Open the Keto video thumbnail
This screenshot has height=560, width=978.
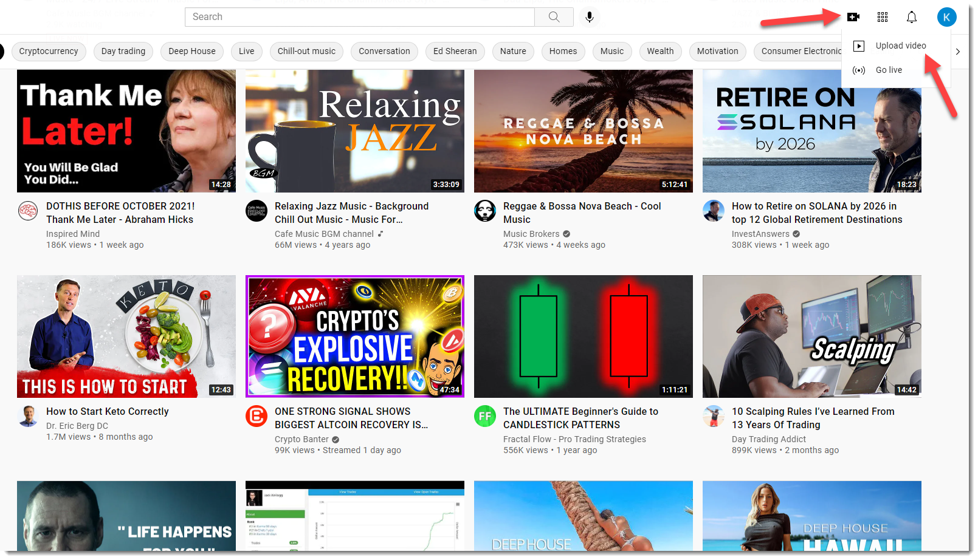tap(126, 336)
